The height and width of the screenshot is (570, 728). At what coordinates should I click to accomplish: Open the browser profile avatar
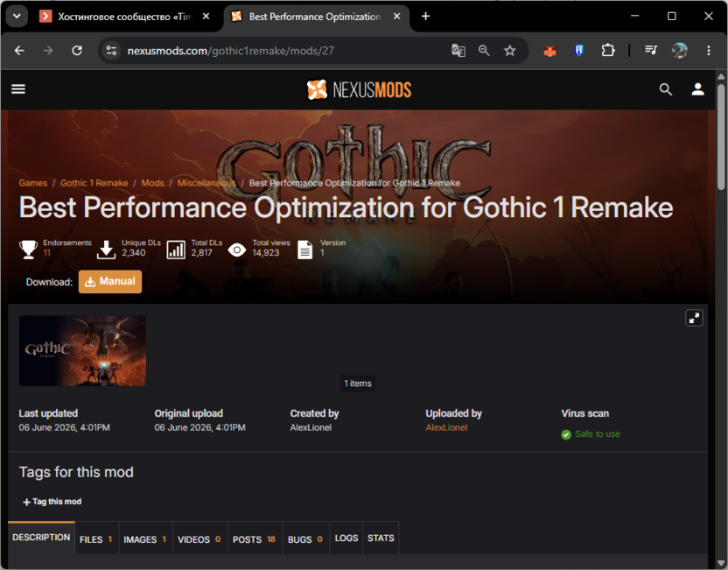tap(680, 50)
